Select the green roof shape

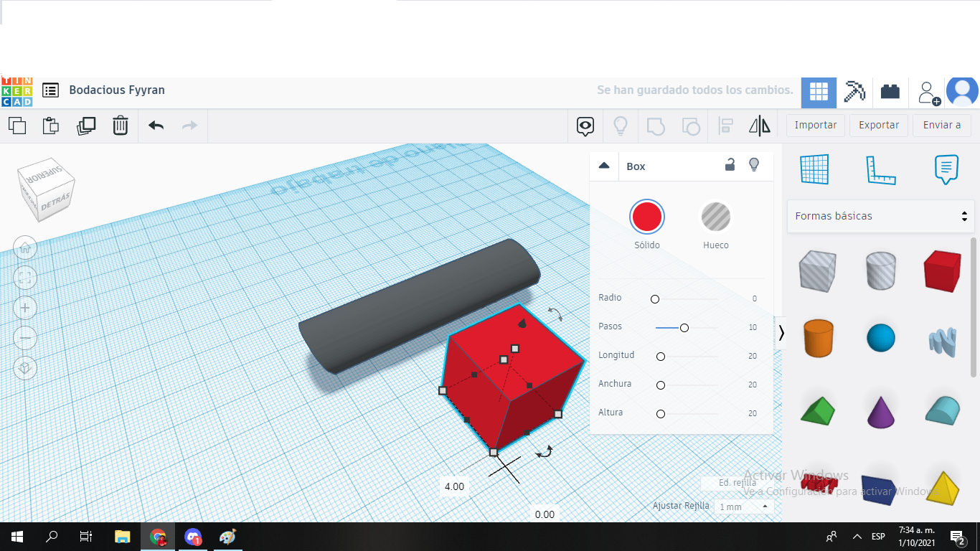(x=817, y=410)
